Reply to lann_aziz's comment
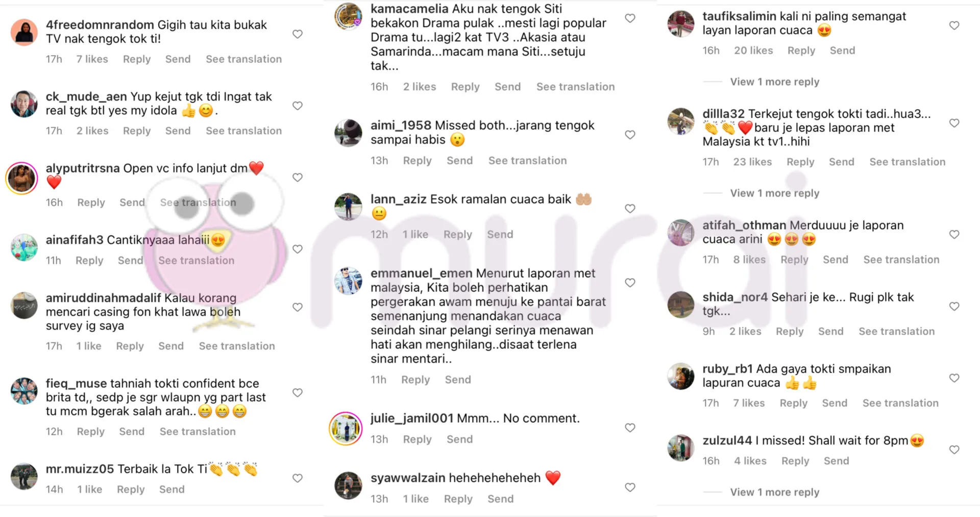This screenshot has width=980, height=517. pos(458,234)
